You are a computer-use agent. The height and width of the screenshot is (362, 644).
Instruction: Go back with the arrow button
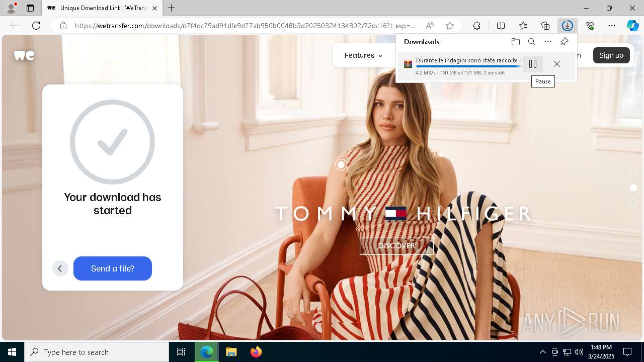60,268
